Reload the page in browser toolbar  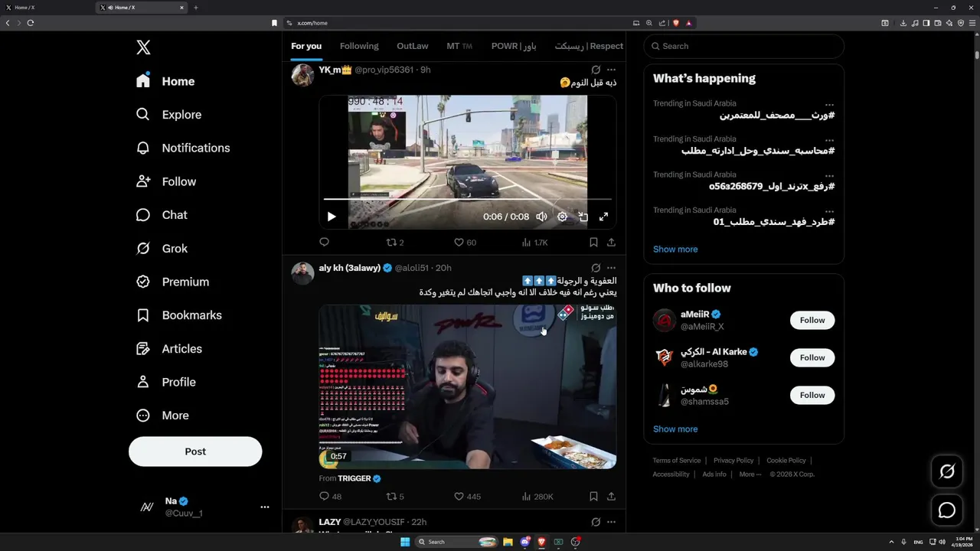tap(31, 23)
